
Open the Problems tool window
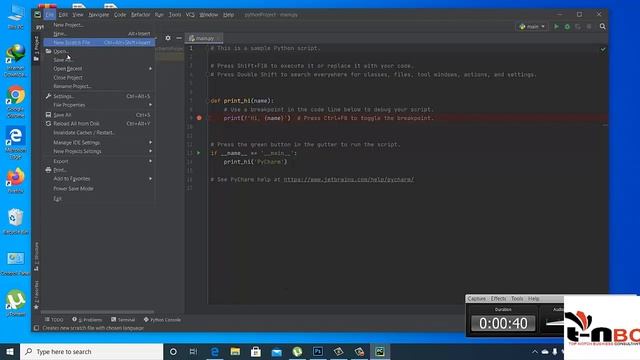tap(87, 320)
